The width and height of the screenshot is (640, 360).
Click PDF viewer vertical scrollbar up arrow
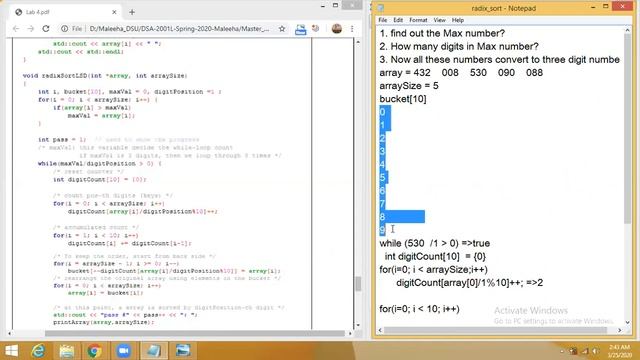point(358,42)
